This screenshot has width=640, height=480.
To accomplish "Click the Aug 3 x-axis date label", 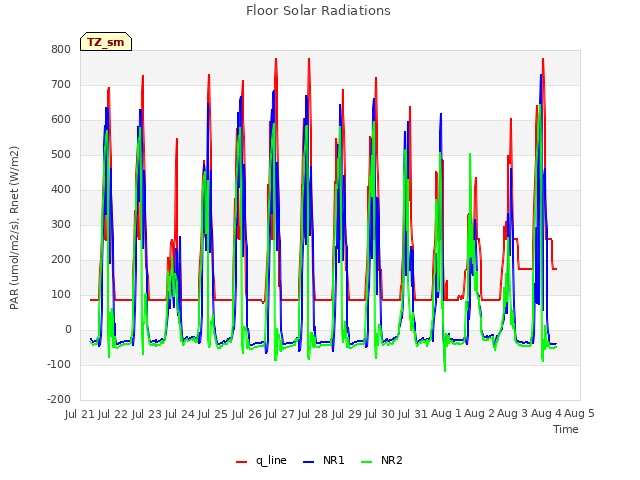I will tap(513, 414).
